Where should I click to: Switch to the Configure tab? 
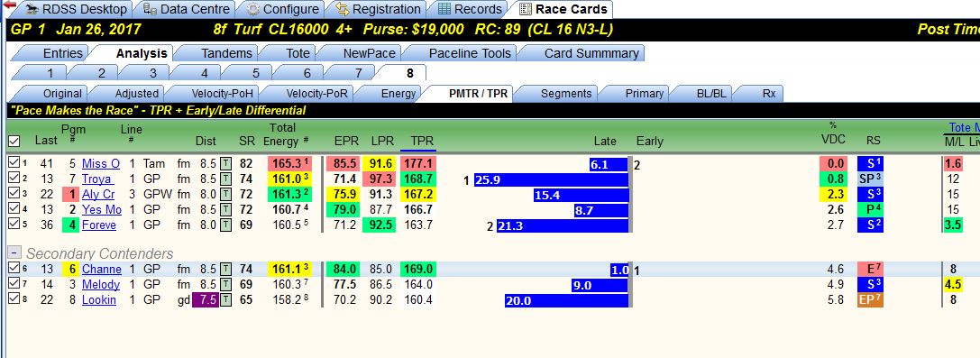coord(282,9)
